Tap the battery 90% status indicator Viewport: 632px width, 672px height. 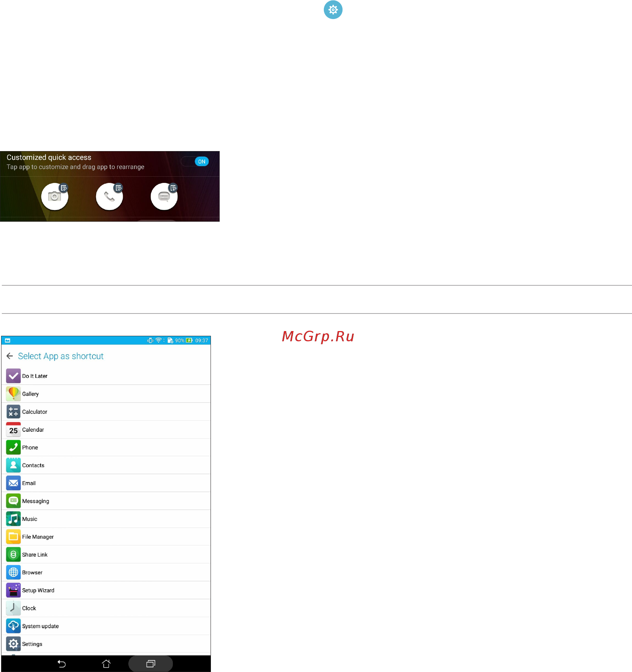pyautogui.click(x=183, y=340)
